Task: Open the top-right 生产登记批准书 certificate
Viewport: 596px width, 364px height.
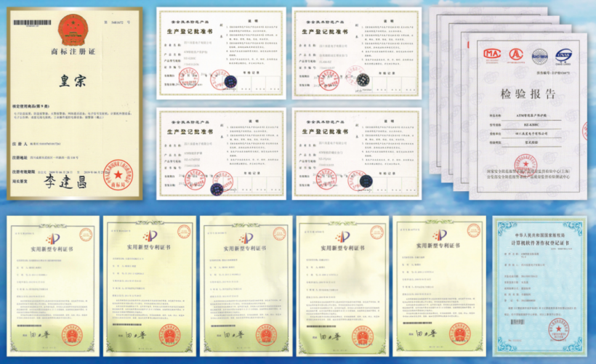Action: coord(355,54)
